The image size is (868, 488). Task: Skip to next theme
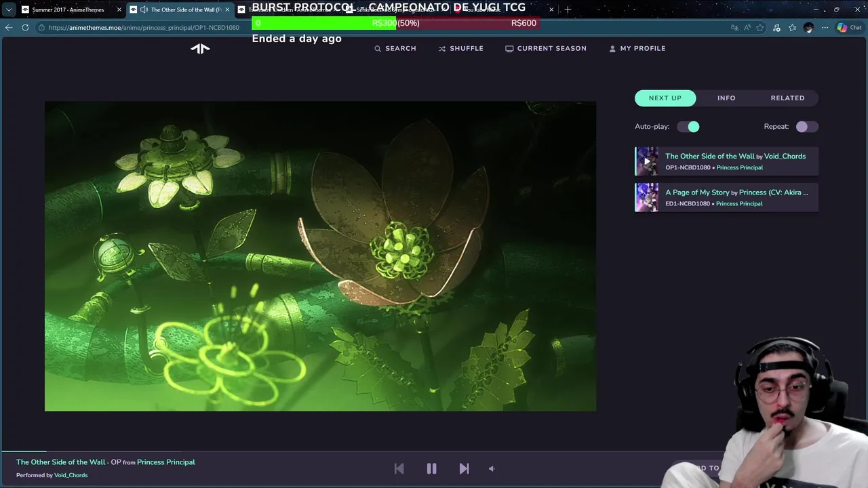click(x=464, y=468)
